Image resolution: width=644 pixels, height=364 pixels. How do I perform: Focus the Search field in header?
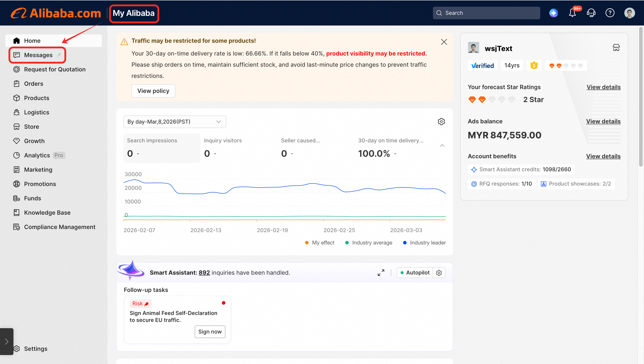[486, 13]
